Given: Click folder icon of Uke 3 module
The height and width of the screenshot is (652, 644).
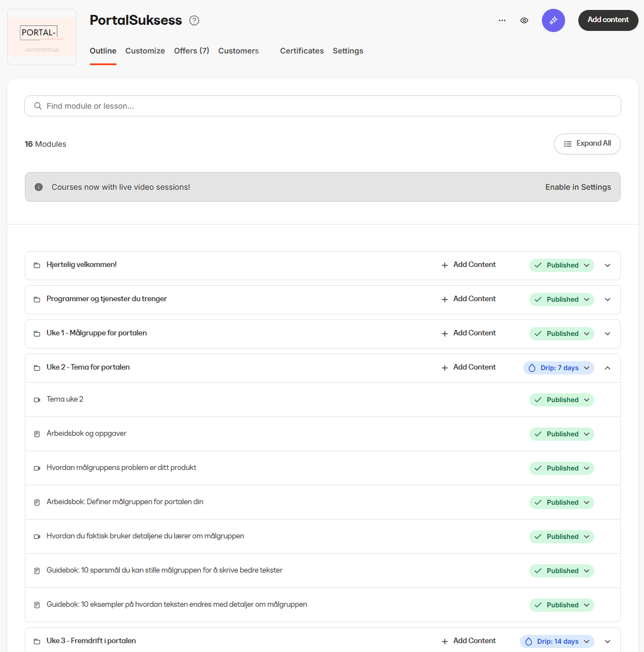Looking at the screenshot, I should pyautogui.click(x=37, y=641).
